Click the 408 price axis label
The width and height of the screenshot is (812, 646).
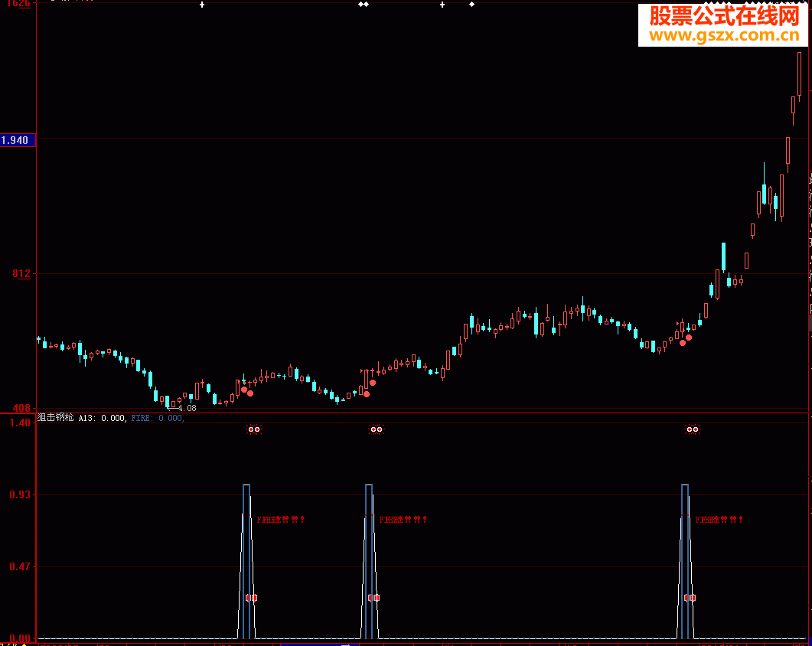coord(21,408)
